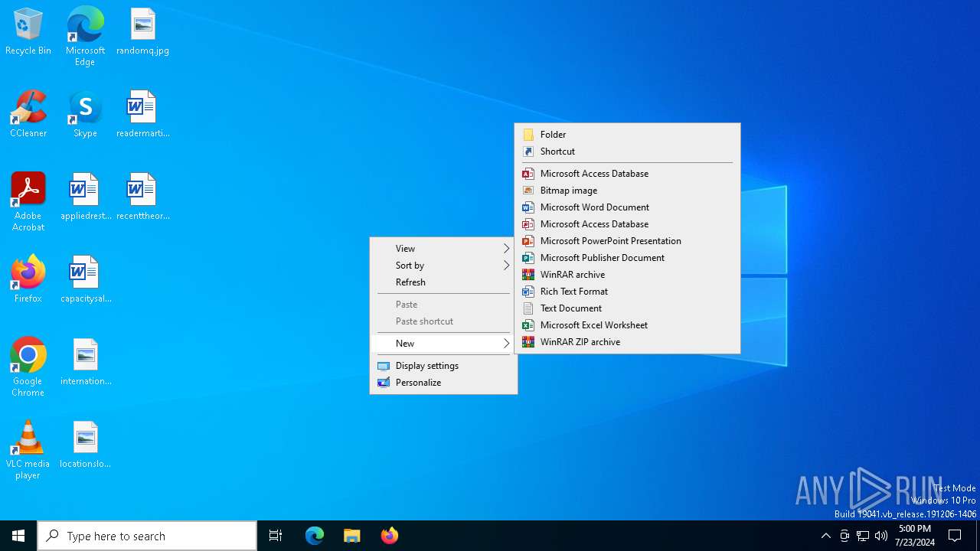This screenshot has height=551, width=980.
Task: Choose Personalize from the context menu
Action: 443,383
